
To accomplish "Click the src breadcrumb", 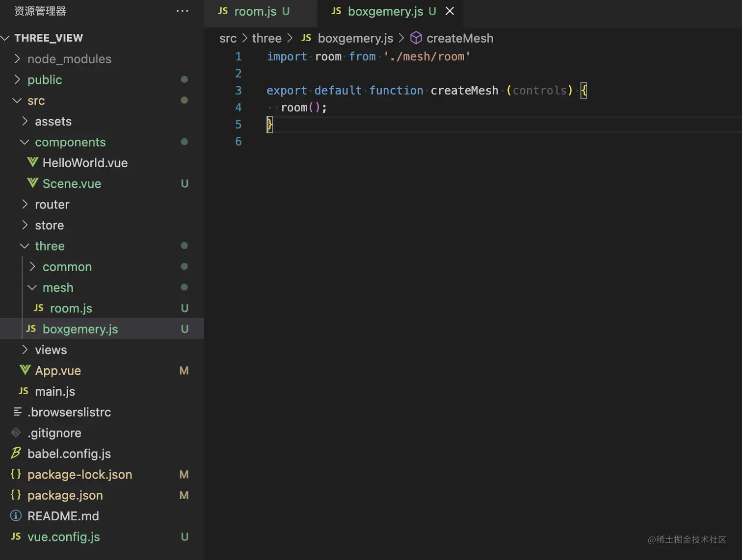I will (x=228, y=38).
